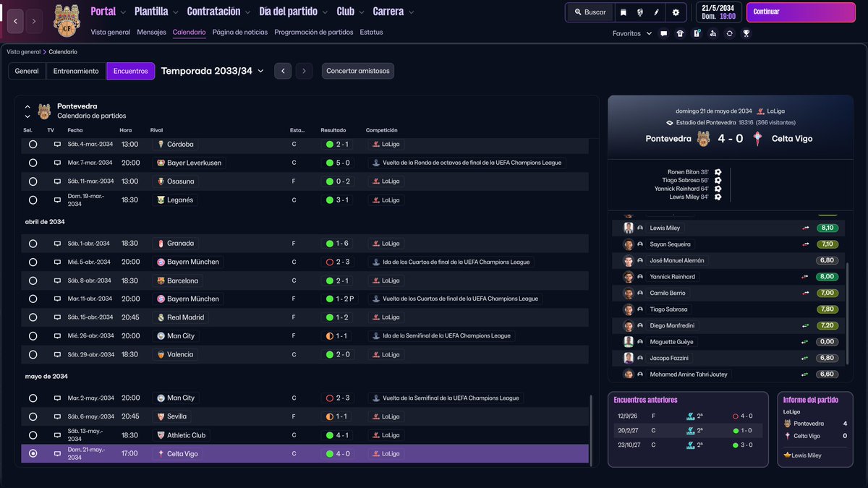Select the radio button for the Real Madrid match

(x=33, y=317)
